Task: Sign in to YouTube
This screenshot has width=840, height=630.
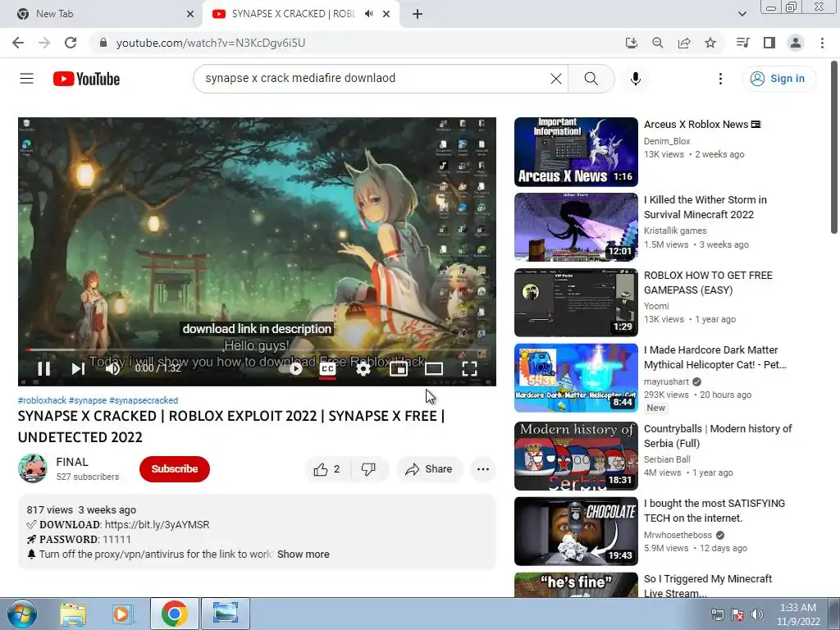Action: [778, 79]
